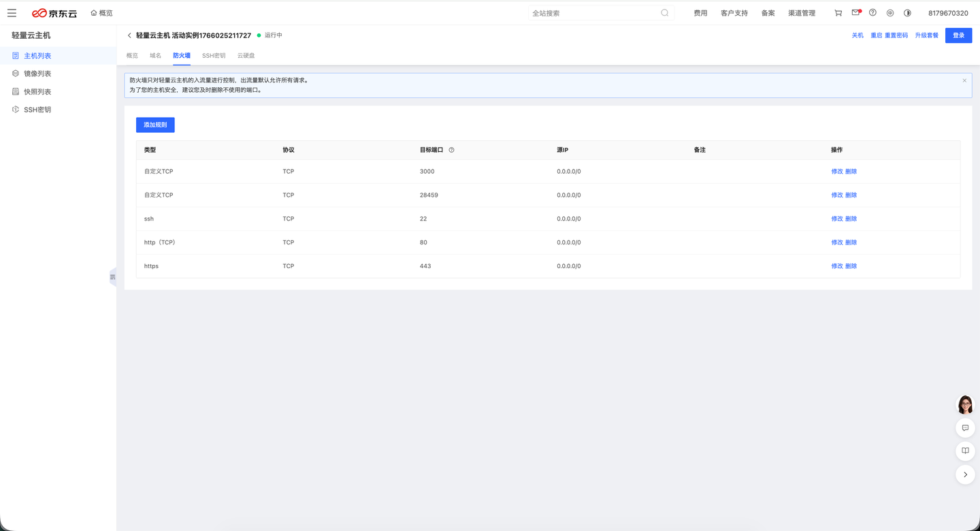The height and width of the screenshot is (531, 980).
Task: Click the blue 登录 button
Action: (x=958, y=35)
